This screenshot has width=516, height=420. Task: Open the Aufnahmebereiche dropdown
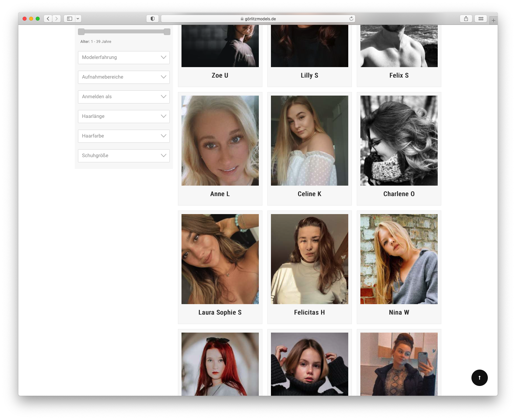124,77
